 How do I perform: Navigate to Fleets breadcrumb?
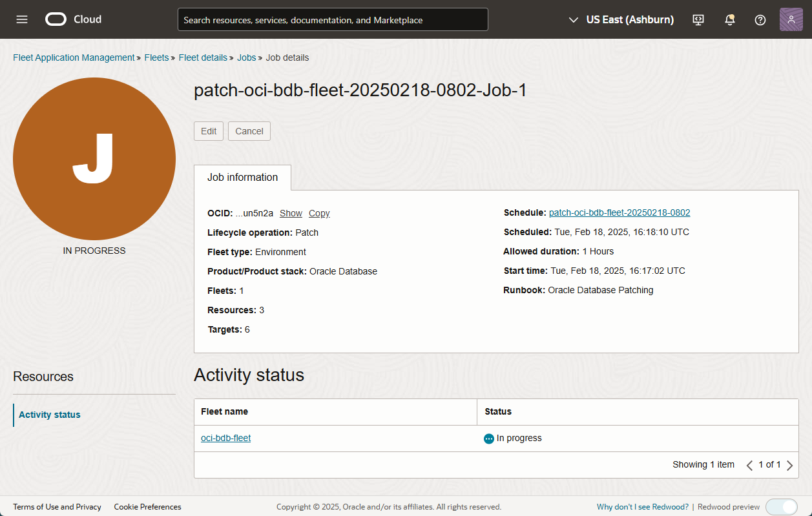coord(156,57)
